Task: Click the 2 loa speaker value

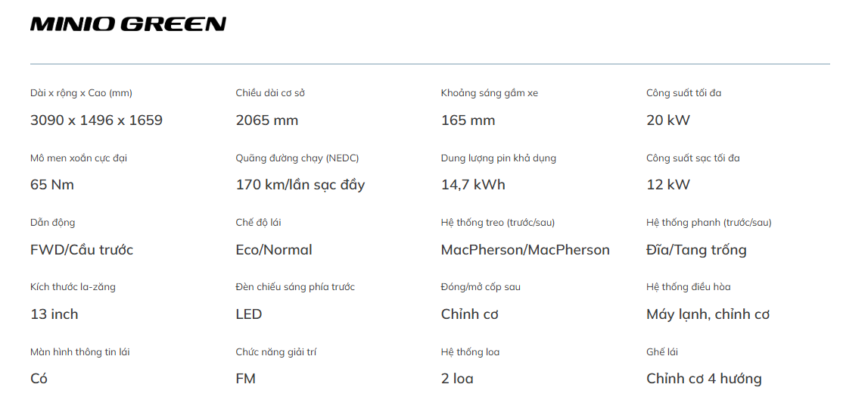Action: click(x=457, y=380)
